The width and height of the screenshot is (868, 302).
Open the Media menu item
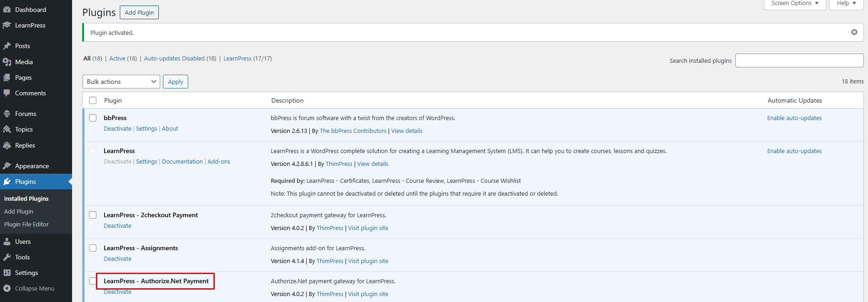tap(24, 62)
